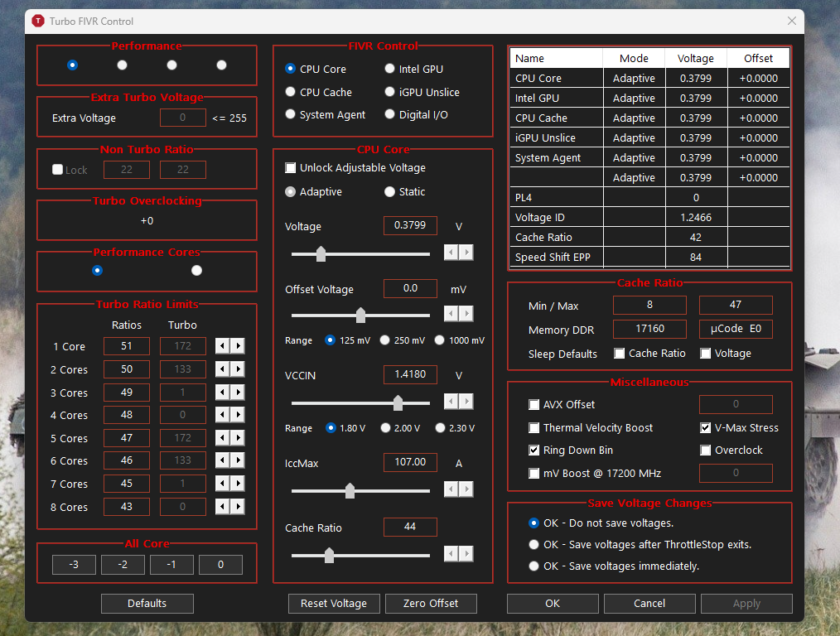Image resolution: width=840 pixels, height=636 pixels.
Task: Increase 4 Cores ratio using right arrow
Action: point(238,415)
